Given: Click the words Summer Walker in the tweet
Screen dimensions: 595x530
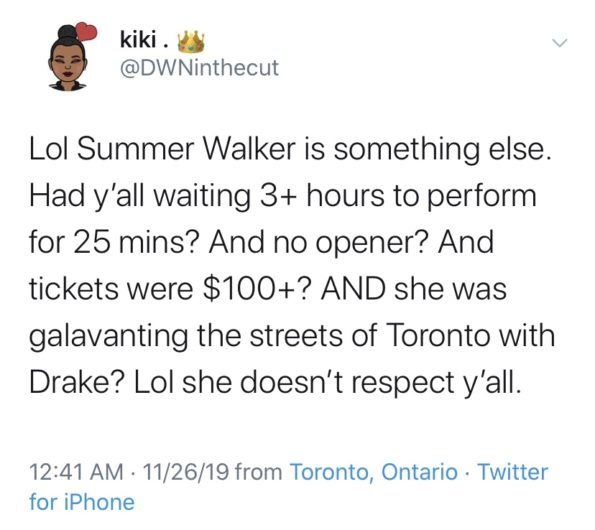Looking at the screenshot, I should (187, 148).
